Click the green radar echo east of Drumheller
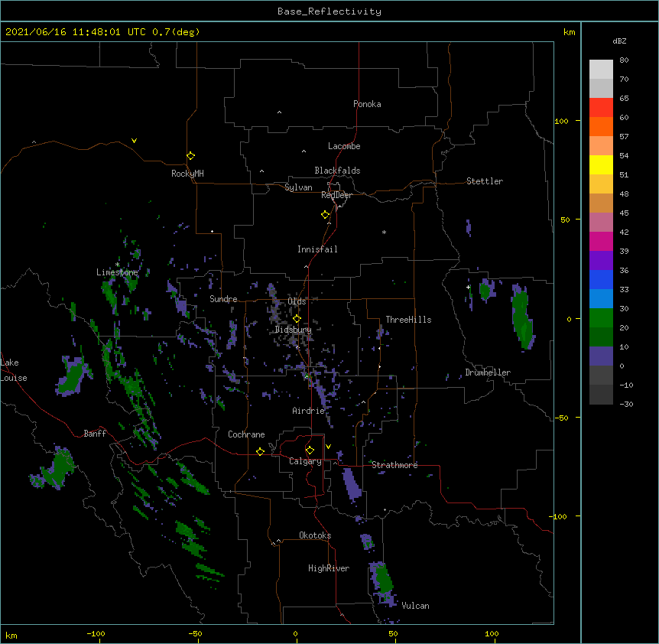This screenshot has width=659, height=644. point(522,318)
